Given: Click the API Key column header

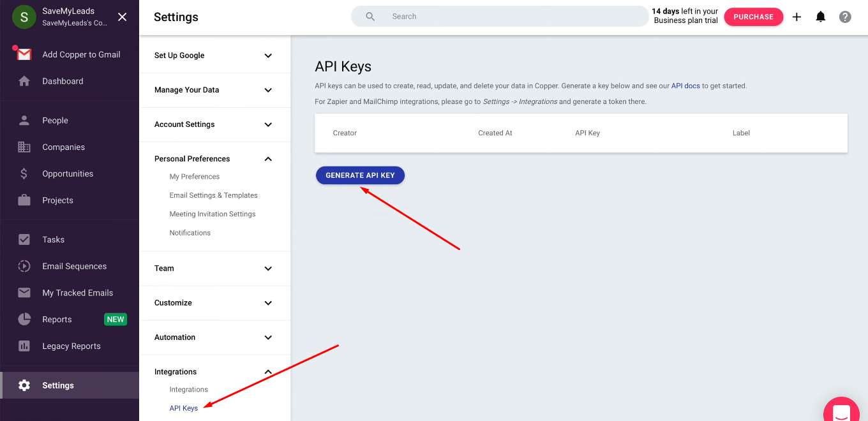Looking at the screenshot, I should (x=587, y=133).
